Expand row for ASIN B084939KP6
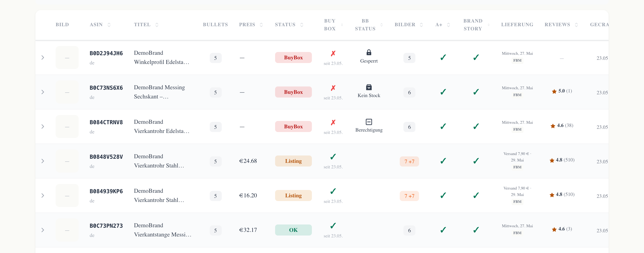 pyautogui.click(x=43, y=195)
